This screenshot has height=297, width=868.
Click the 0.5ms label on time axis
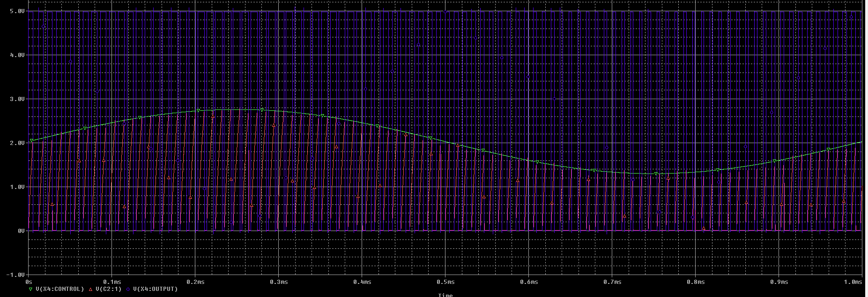(445, 282)
